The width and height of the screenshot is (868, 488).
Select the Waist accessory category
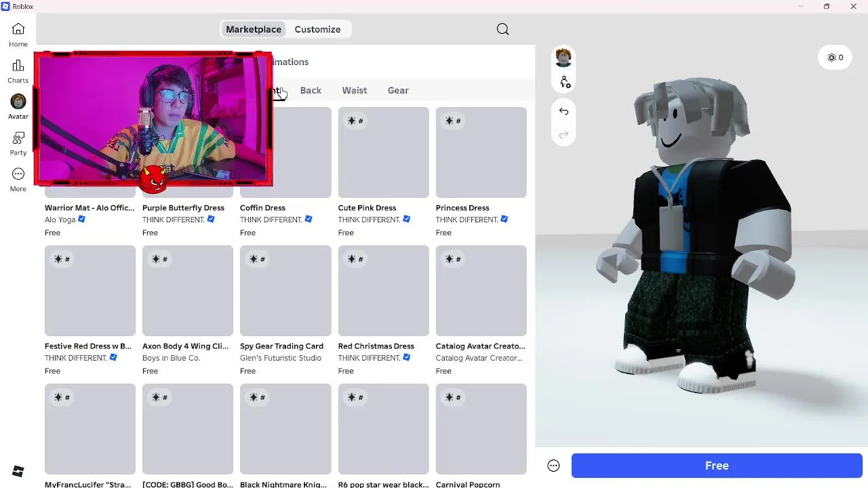tap(355, 90)
